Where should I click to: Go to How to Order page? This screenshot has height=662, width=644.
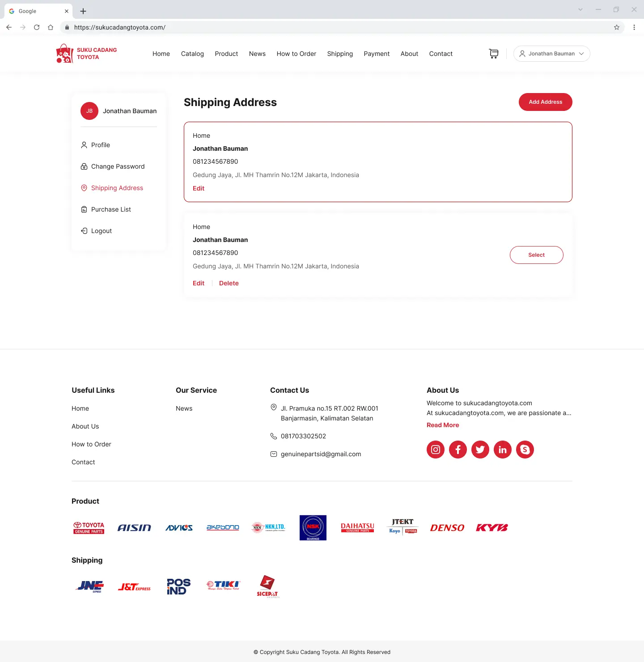[x=296, y=54]
